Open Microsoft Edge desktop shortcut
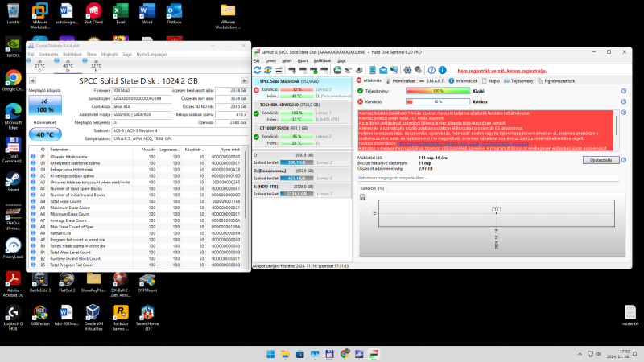644x362 pixels. point(13,117)
